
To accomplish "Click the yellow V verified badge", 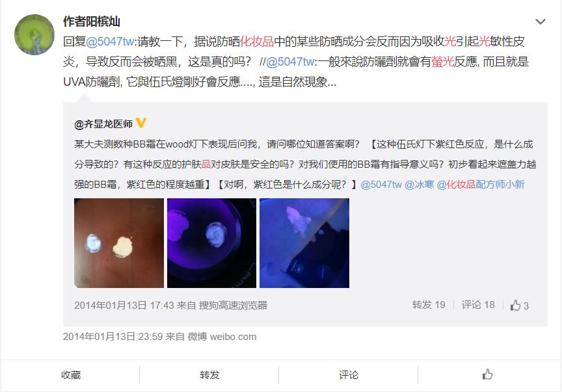I will coord(141,124).
